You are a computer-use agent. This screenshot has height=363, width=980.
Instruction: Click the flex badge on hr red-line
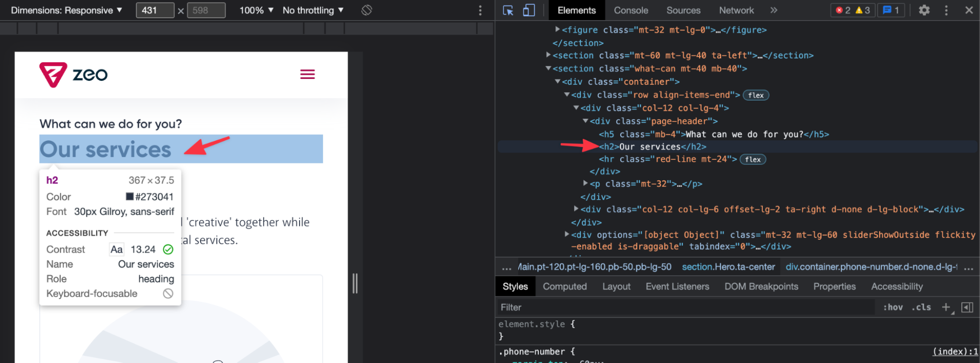[x=753, y=159]
